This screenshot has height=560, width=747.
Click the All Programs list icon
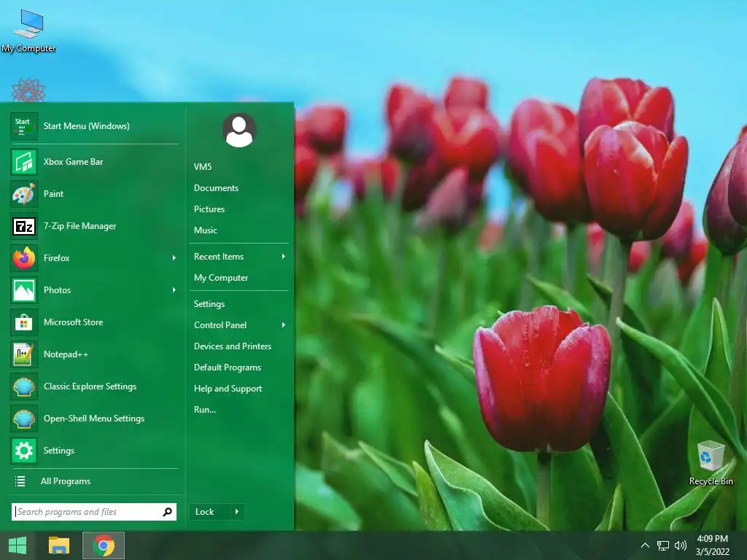point(20,481)
